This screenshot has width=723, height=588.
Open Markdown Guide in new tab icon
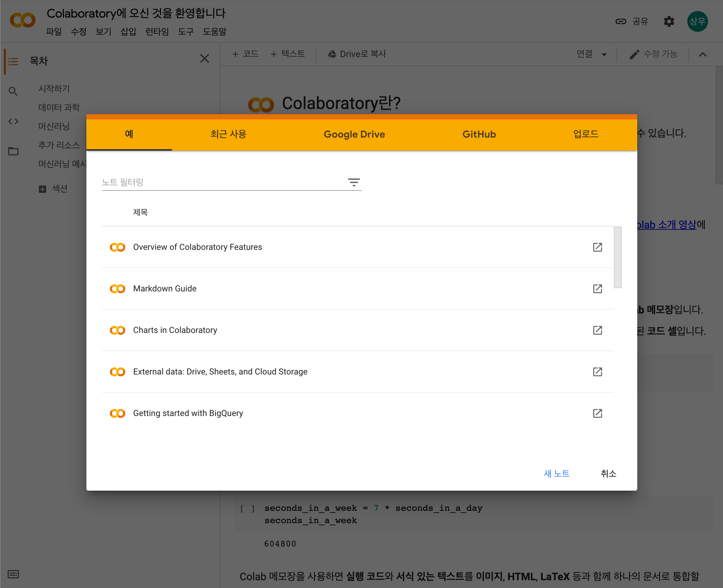[597, 288]
